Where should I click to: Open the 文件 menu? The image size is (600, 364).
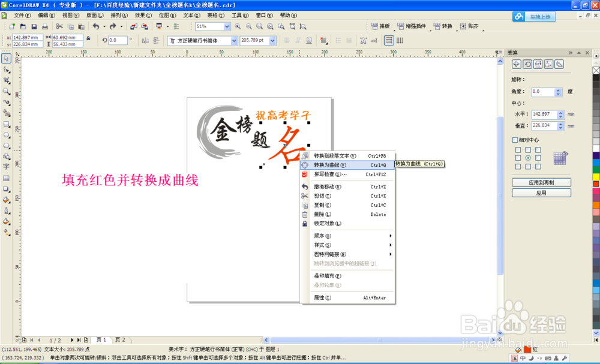(x=22, y=16)
